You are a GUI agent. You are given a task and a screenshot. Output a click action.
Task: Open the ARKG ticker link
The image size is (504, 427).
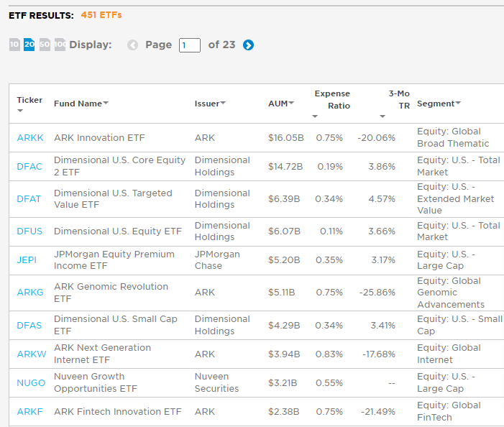point(30,293)
